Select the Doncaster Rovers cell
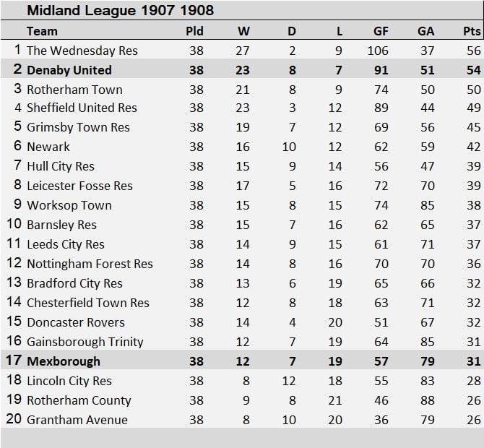 76,322
